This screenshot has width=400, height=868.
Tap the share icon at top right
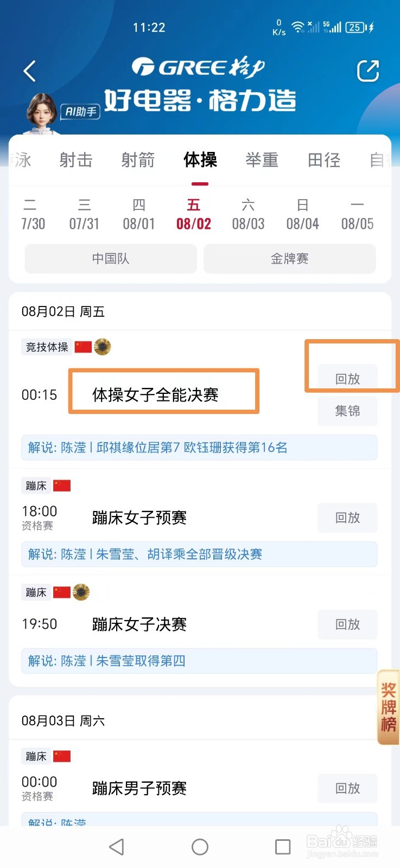point(367,71)
